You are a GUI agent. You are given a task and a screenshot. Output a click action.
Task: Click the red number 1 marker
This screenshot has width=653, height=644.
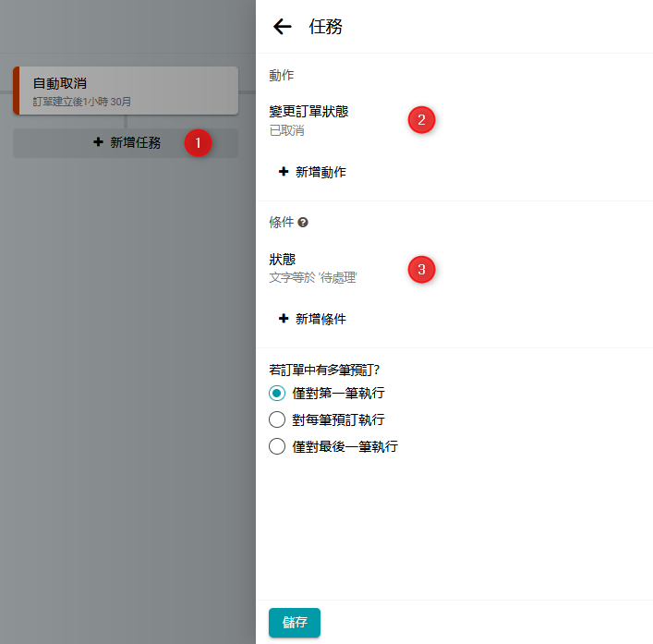tap(198, 142)
